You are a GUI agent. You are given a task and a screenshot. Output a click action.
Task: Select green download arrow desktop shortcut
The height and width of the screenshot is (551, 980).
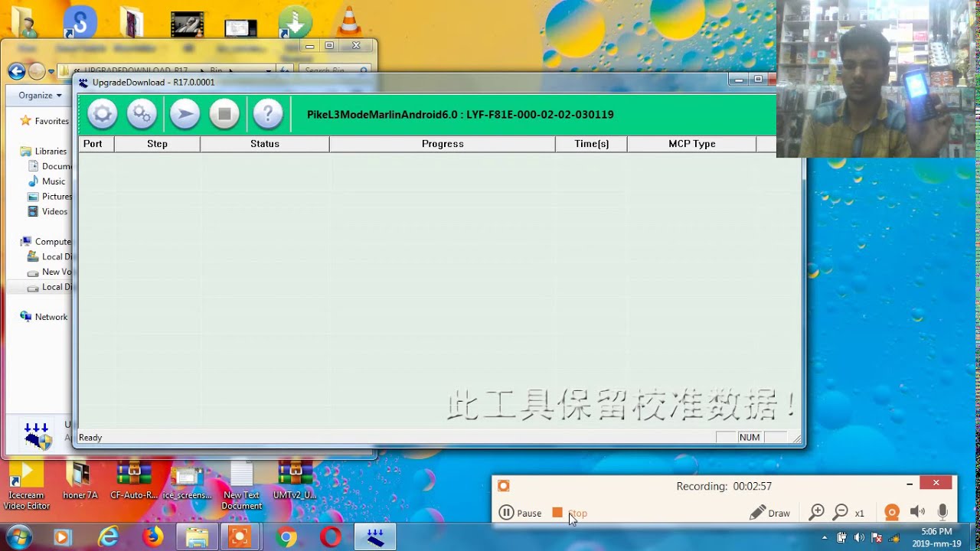coord(295,21)
